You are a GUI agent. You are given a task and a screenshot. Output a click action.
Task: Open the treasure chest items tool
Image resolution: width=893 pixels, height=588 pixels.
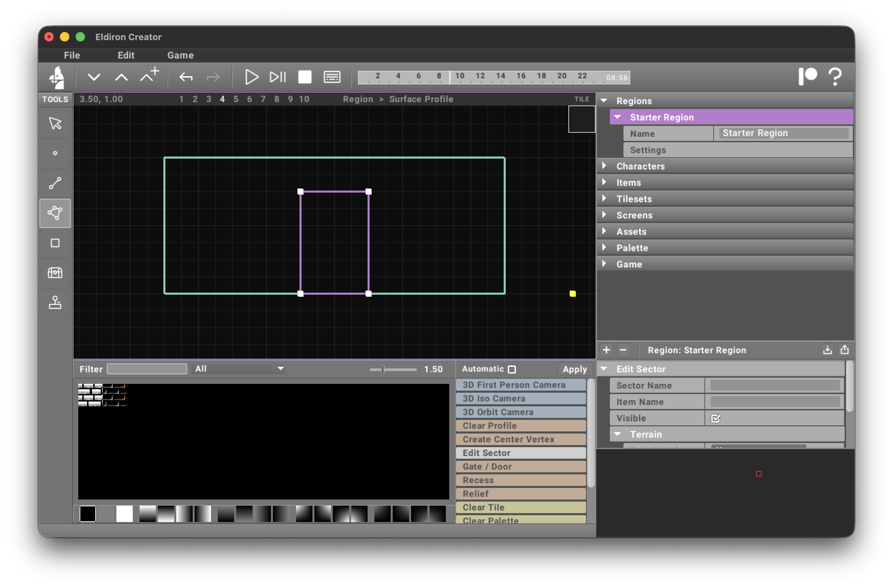[55, 273]
